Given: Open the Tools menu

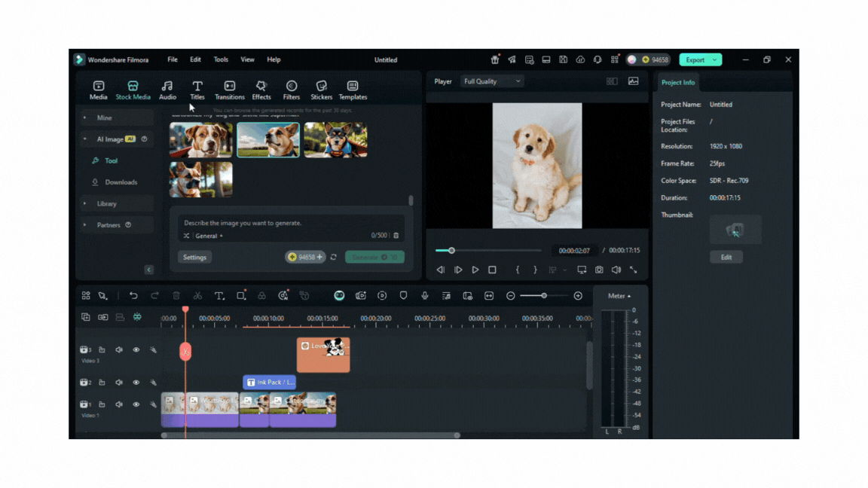Looking at the screenshot, I should click(221, 59).
